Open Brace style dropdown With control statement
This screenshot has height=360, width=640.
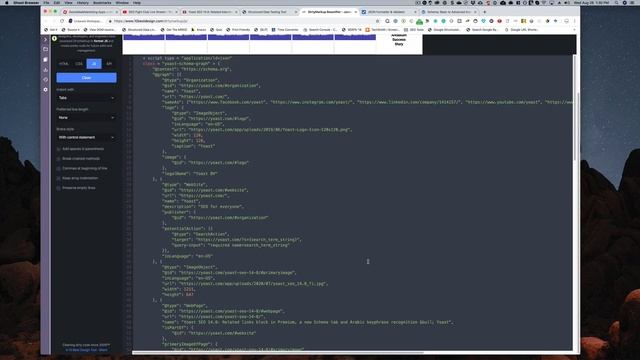point(87,138)
